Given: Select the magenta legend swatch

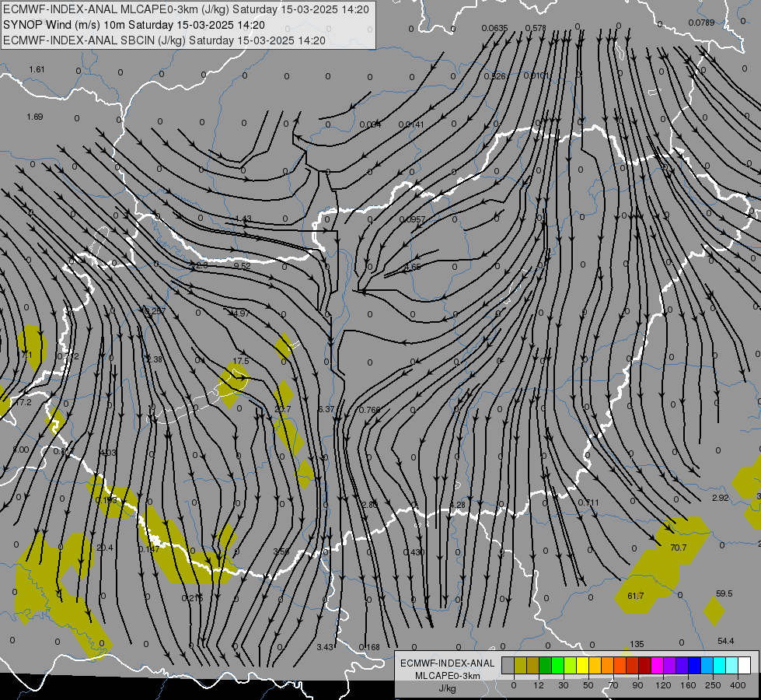Looking at the screenshot, I should click(658, 665).
